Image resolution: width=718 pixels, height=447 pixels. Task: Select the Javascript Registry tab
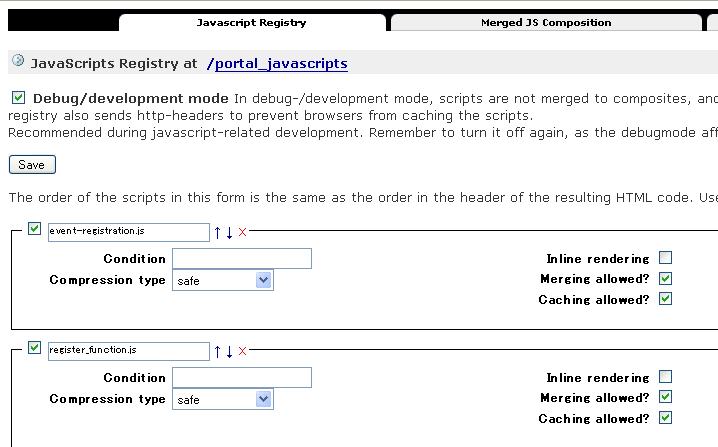(x=252, y=22)
